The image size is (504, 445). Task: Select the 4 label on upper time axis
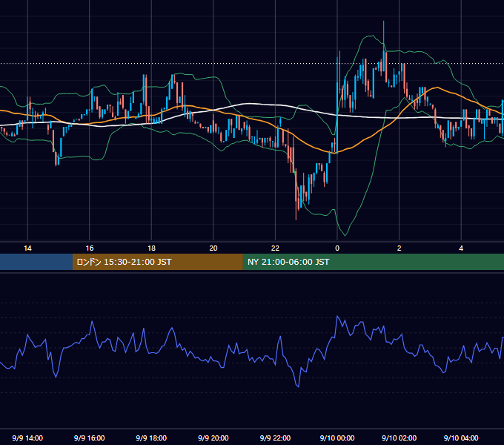(x=461, y=248)
